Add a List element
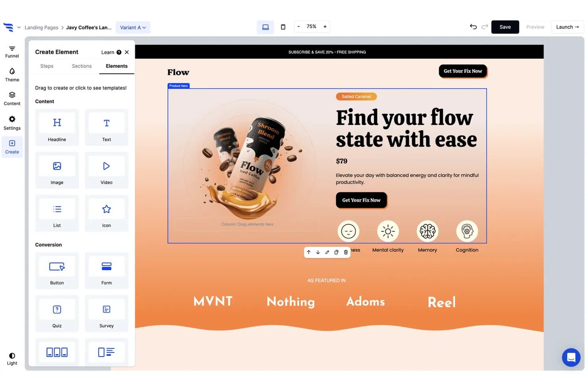 point(57,213)
